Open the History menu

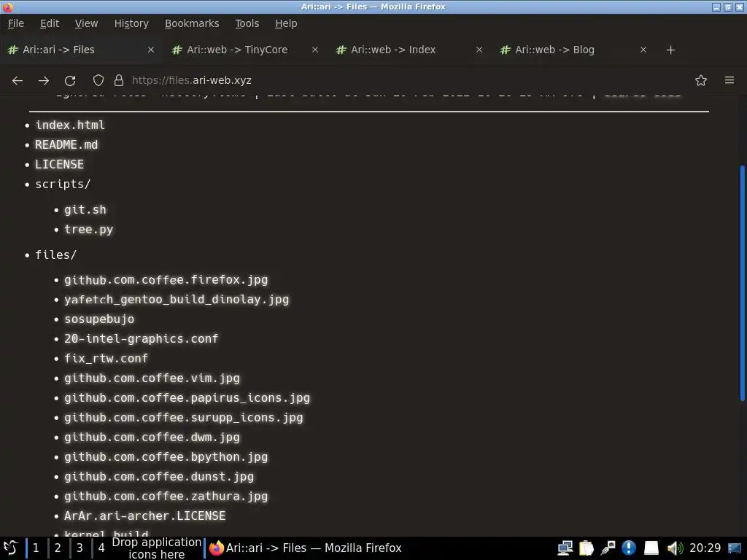pyautogui.click(x=131, y=23)
